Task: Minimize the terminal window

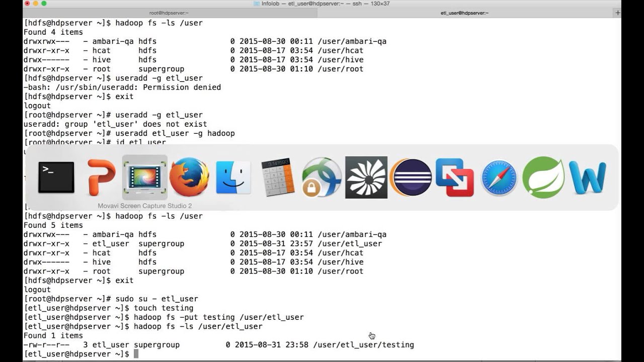Action: (x=35, y=4)
